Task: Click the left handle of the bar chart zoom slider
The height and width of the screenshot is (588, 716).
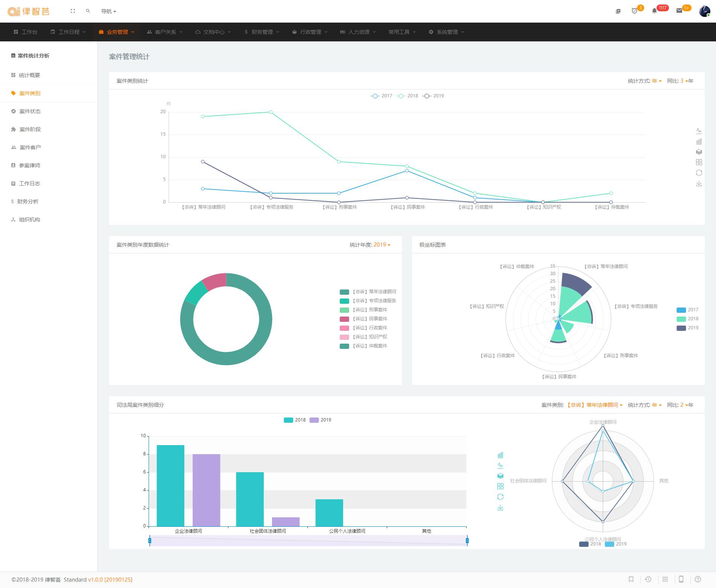Action: pos(150,541)
